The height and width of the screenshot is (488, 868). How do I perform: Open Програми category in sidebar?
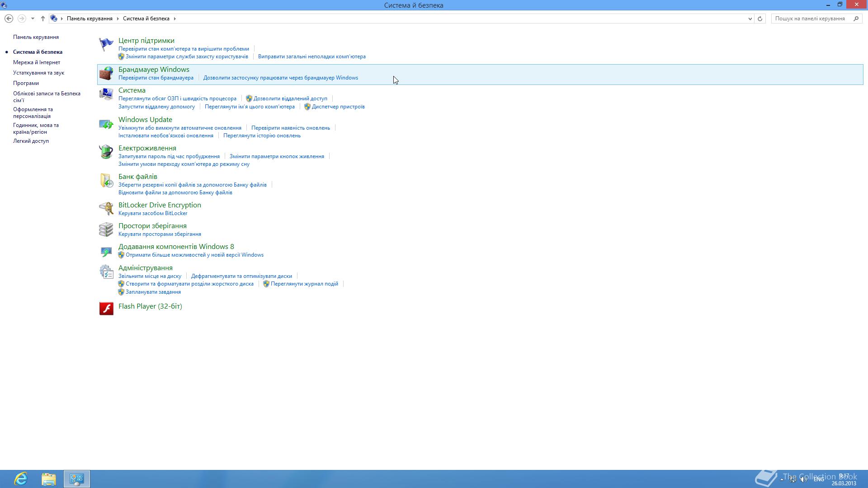(26, 83)
